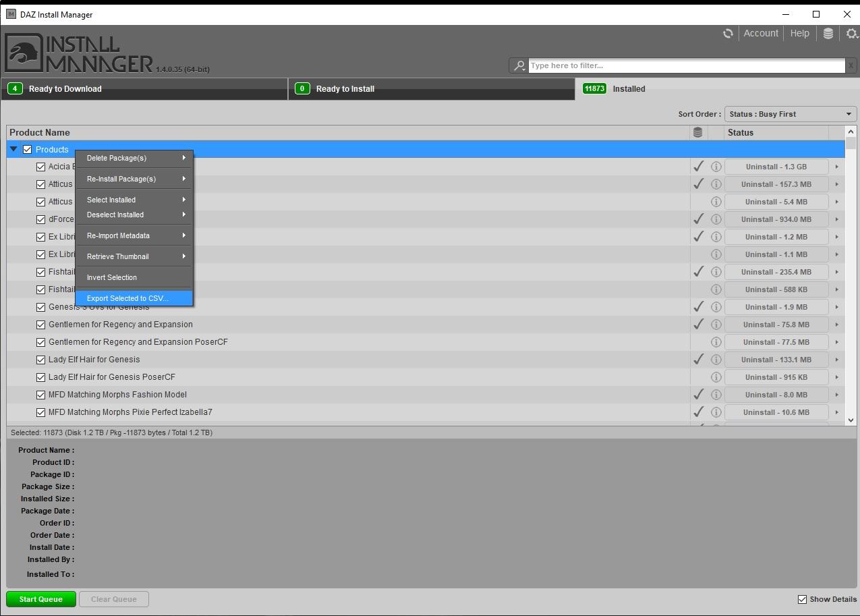This screenshot has height=616, width=860.
Task: Open the Account menu
Action: coord(761,33)
